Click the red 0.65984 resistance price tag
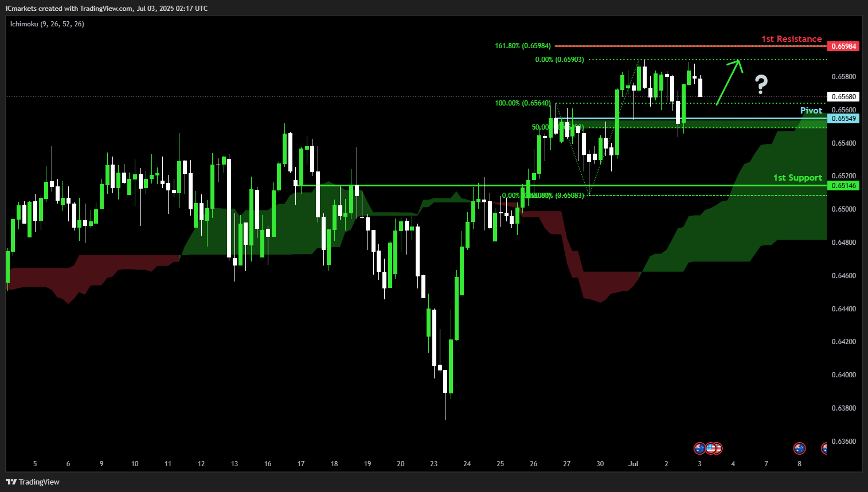 pos(844,46)
